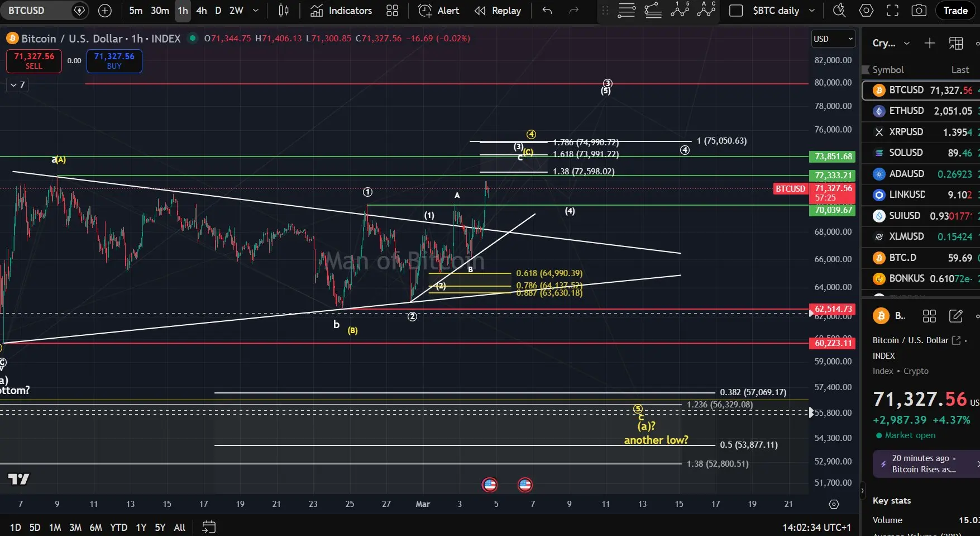Screen dimensions: 980x536
Task: Set date range to 3M
Action: (x=75, y=527)
